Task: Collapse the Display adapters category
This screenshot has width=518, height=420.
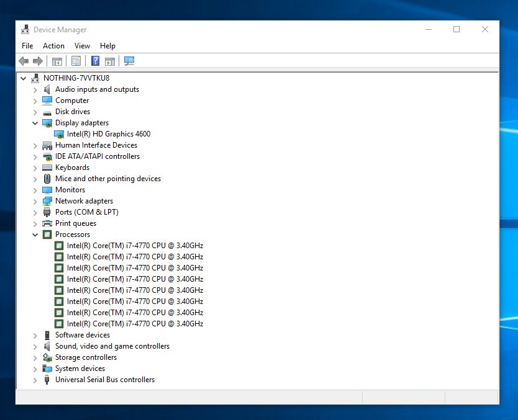Action: click(35, 122)
